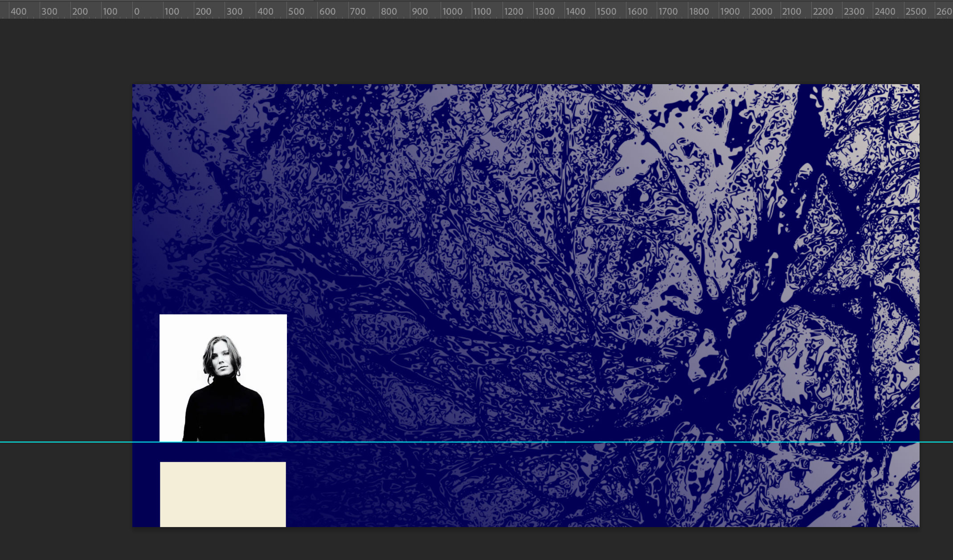Click the 700 mark on horizontal ruler
This screenshot has width=953, height=560.
click(x=357, y=12)
